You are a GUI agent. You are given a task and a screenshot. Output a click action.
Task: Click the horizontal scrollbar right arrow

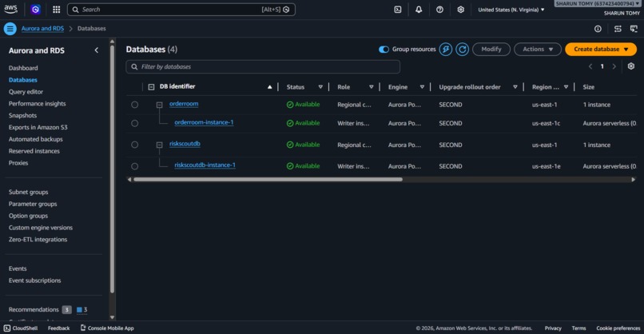point(633,180)
